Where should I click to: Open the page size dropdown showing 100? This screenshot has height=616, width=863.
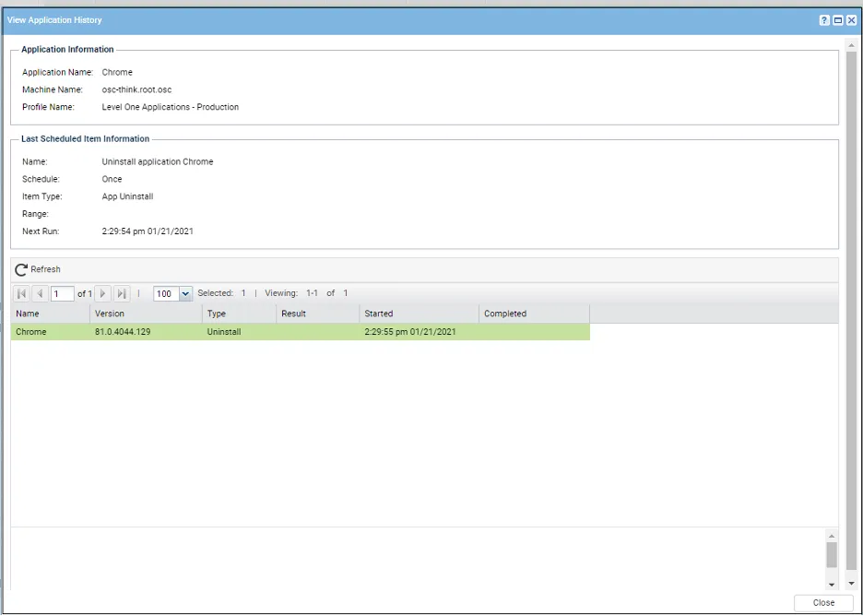[185, 294]
